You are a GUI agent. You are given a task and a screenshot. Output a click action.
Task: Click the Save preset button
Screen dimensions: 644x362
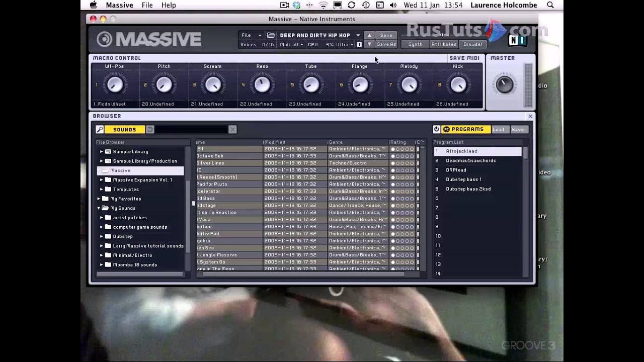tap(386, 35)
